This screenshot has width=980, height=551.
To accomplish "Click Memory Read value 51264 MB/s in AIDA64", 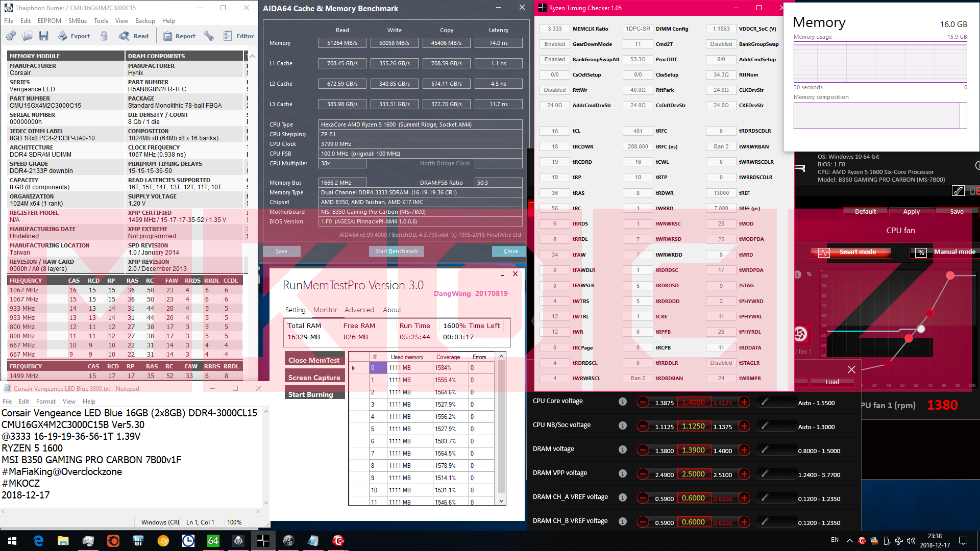I will [x=342, y=43].
